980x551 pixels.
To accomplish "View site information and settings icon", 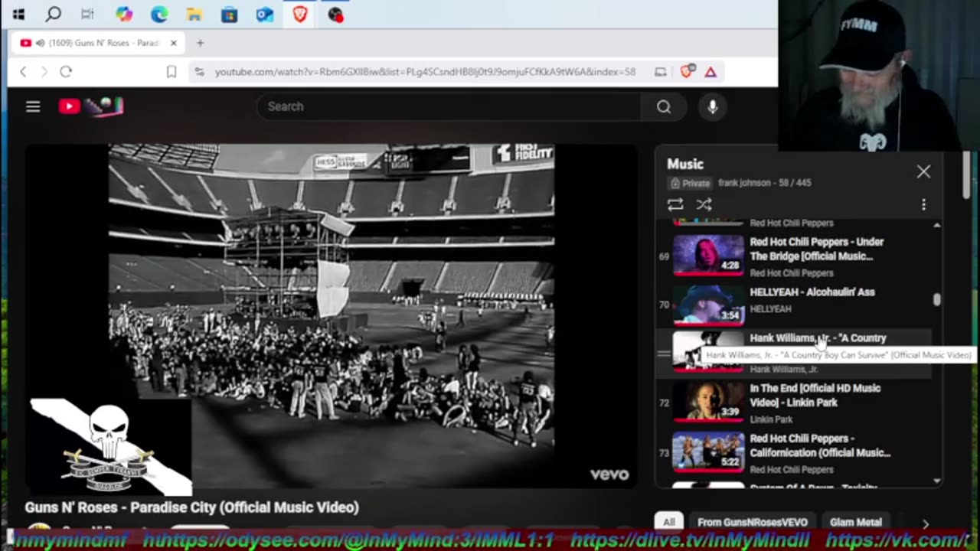I will click(x=199, y=71).
